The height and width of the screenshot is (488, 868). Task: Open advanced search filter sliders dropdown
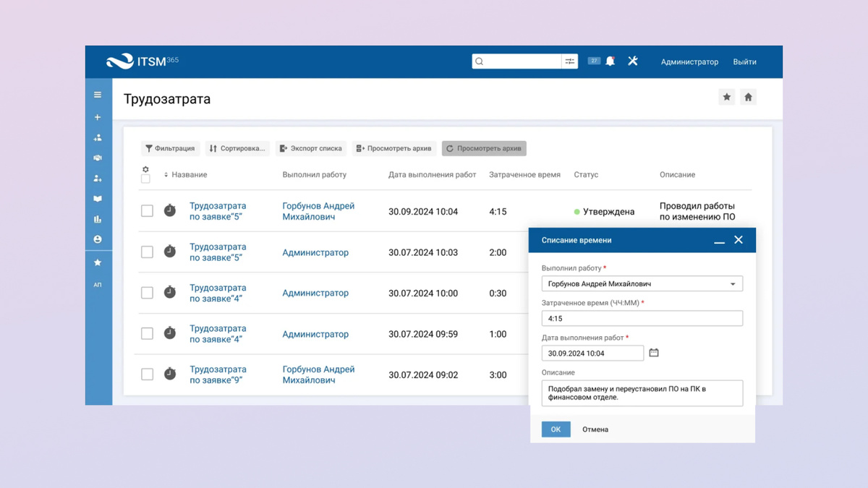(x=571, y=61)
